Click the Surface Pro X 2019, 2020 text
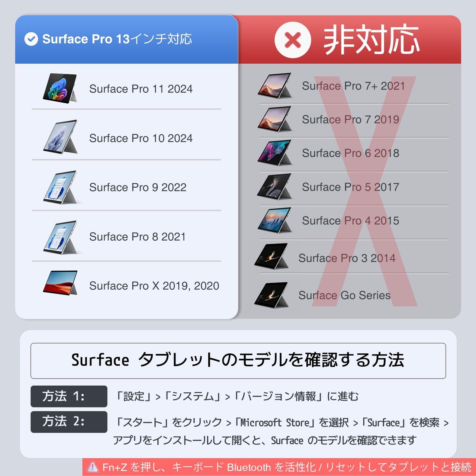The image size is (476, 476). coord(154,286)
